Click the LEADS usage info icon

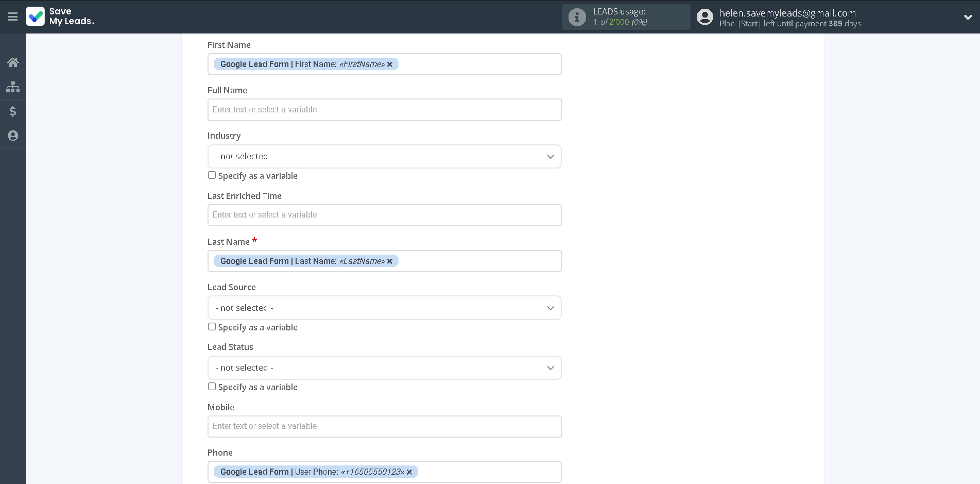pos(577,17)
